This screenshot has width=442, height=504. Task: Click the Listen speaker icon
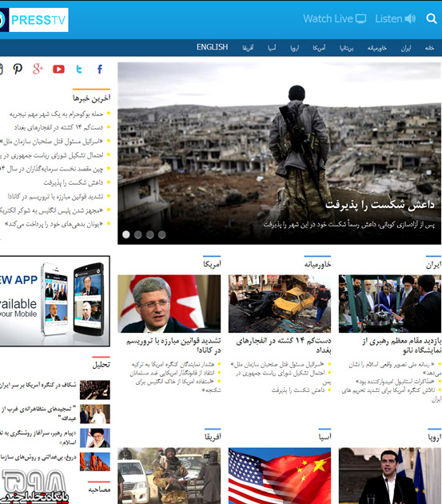(410, 18)
